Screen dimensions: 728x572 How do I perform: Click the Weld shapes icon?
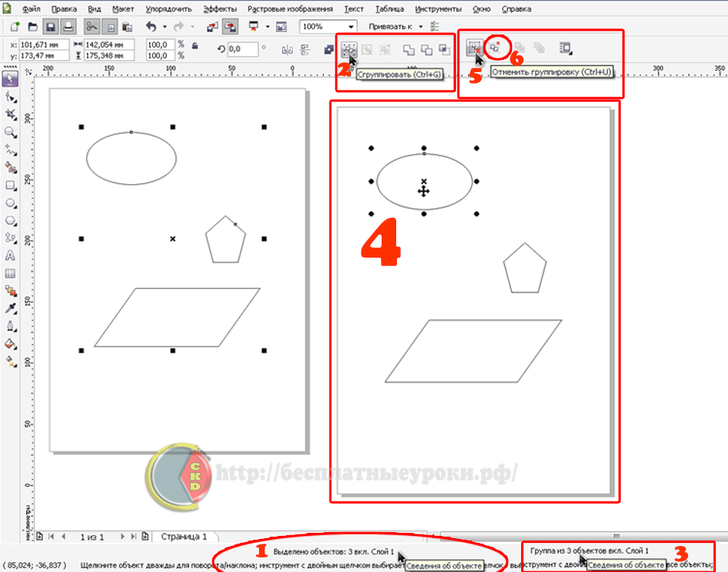408,50
